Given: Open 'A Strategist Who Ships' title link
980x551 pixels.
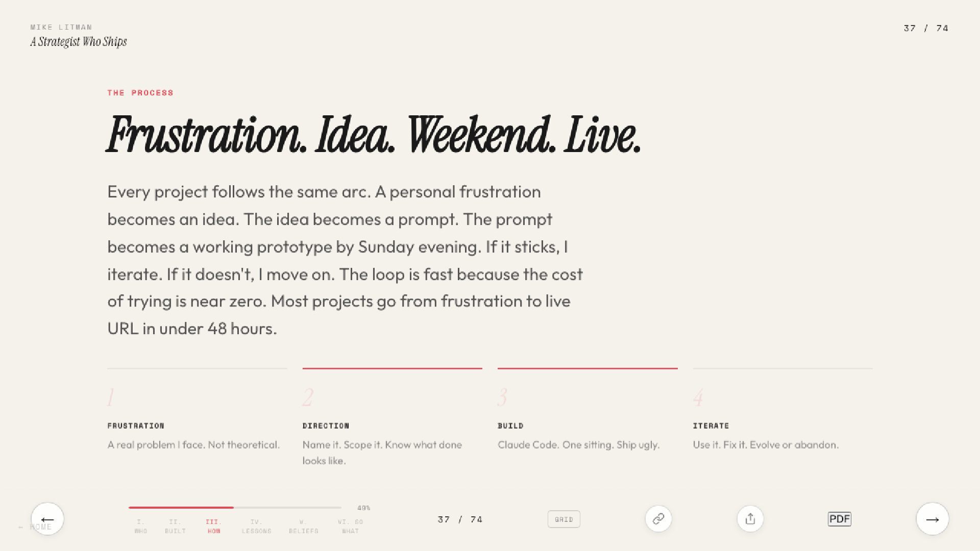Looking at the screenshot, I should (x=78, y=42).
